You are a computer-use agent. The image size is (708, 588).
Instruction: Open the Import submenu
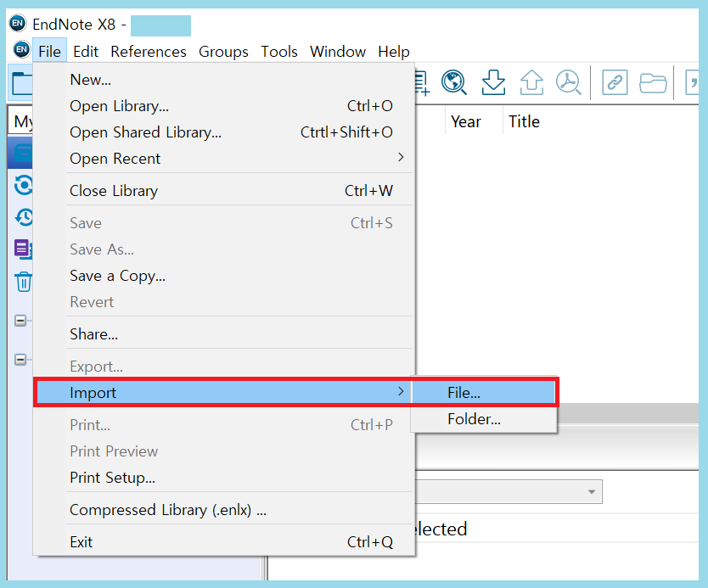click(x=224, y=392)
